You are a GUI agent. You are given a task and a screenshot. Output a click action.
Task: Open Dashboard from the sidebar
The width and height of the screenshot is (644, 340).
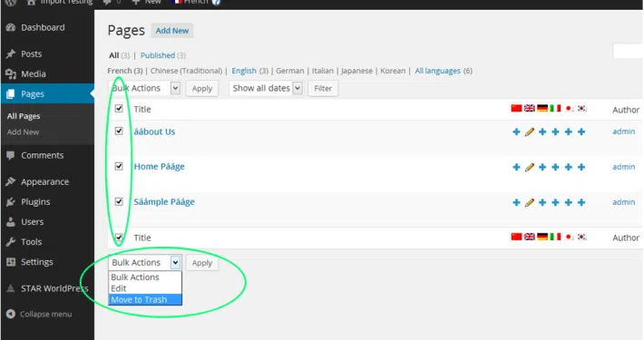click(x=43, y=27)
